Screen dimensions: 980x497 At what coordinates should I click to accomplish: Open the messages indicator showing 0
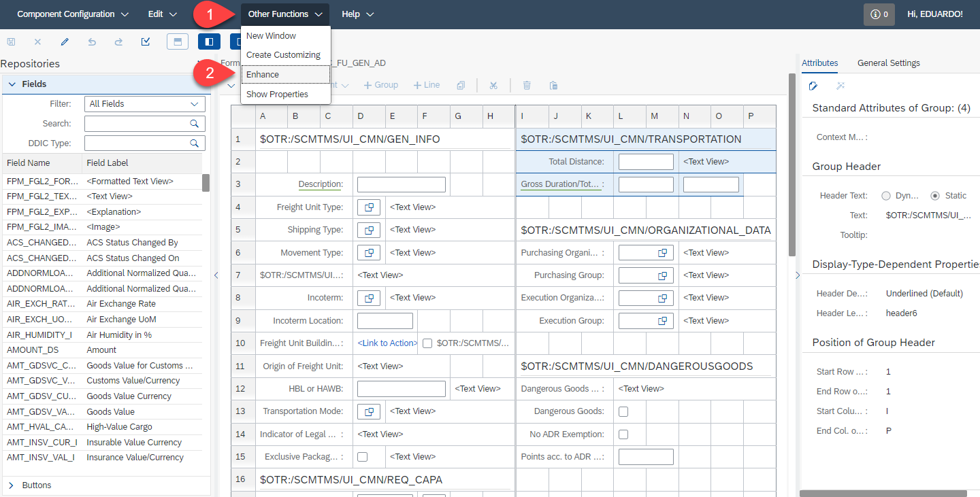(879, 14)
